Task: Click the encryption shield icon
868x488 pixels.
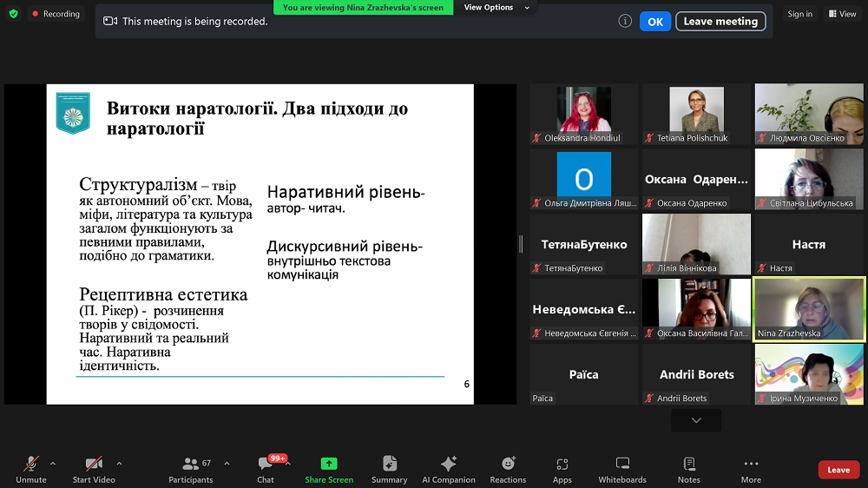Action: pos(13,14)
